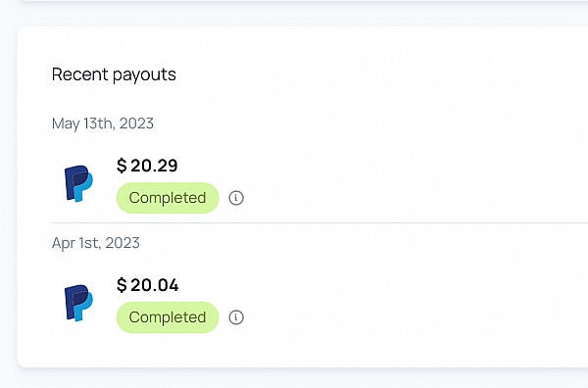This screenshot has height=388, width=588.
Task: Click the Completed badge under $20.04
Action: [168, 317]
